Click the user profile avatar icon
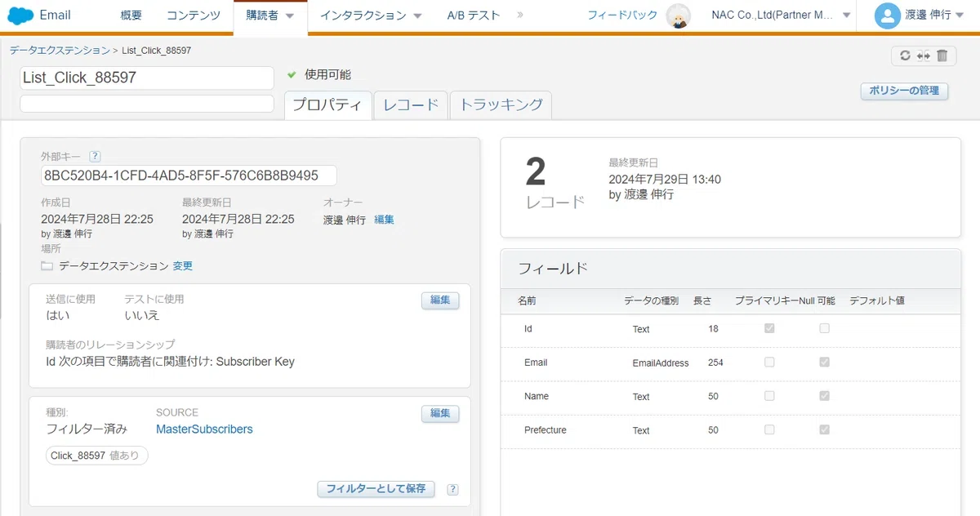The height and width of the screenshot is (516, 980). click(887, 16)
